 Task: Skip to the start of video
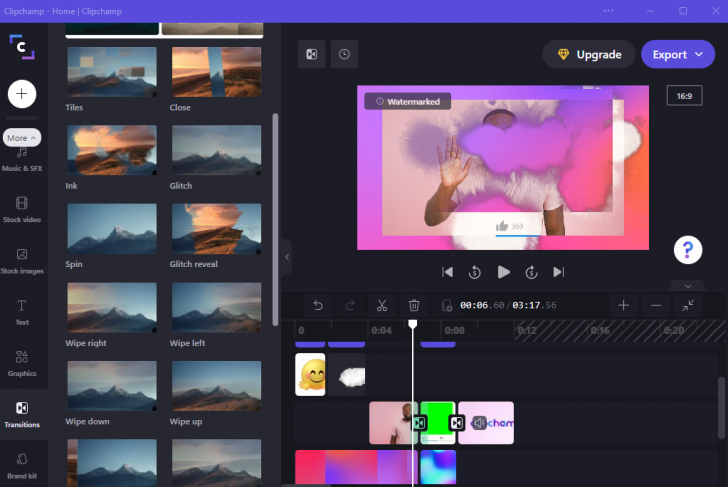coord(447,272)
